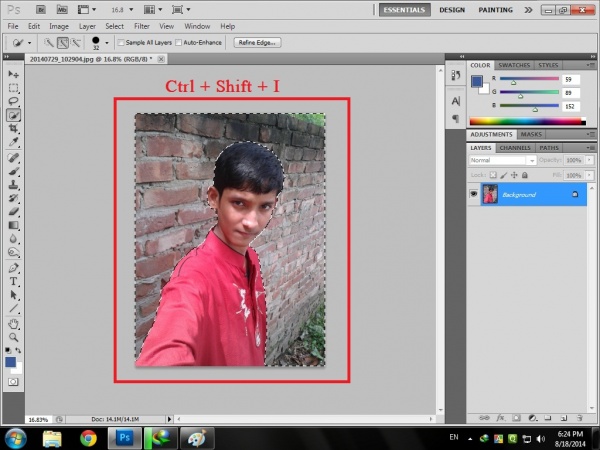This screenshot has height=450, width=600.
Task: Toggle lock all for layer
Action: pos(525,175)
